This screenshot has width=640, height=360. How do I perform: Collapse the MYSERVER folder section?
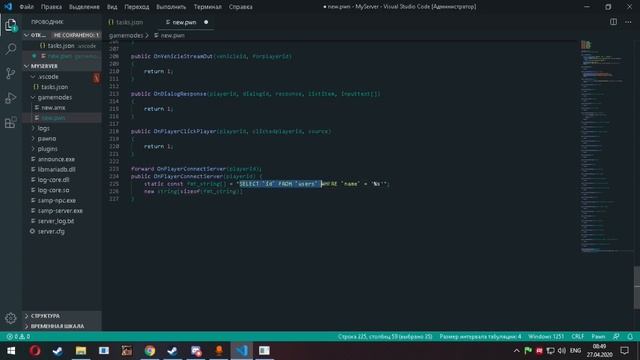click(x=62, y=66)
